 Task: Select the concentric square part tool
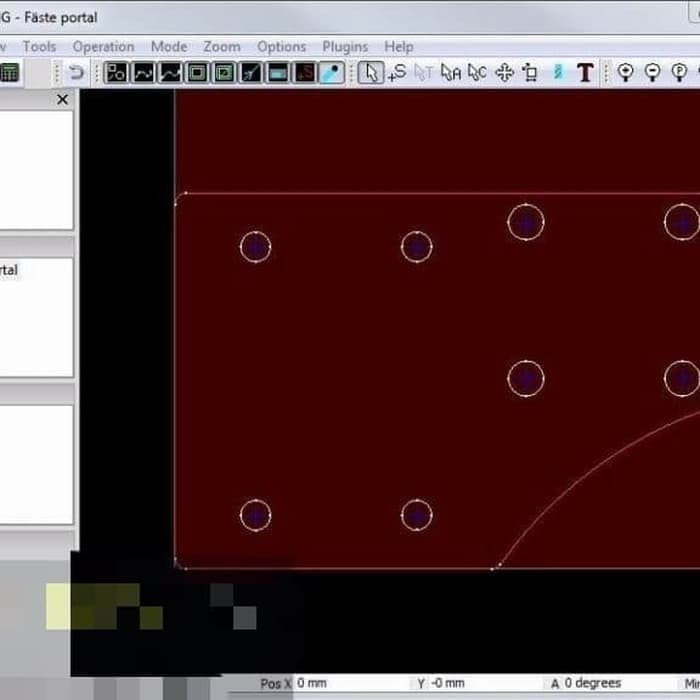(x=197, y=72)
